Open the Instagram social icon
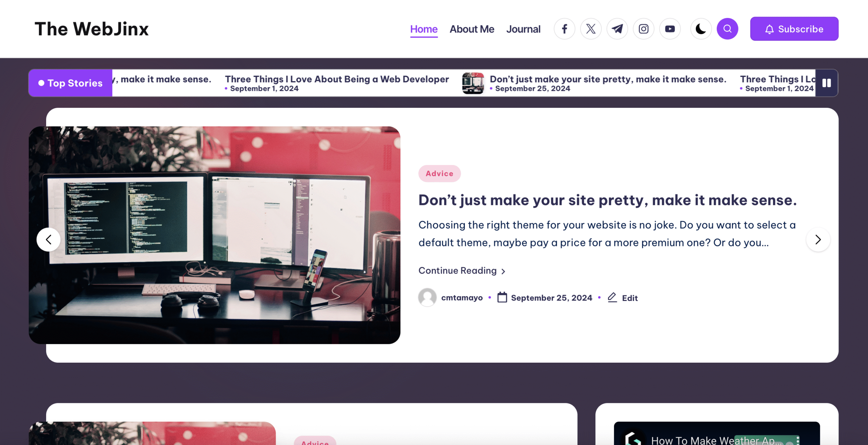Screen dimensions: 868x445 click(x=644, y=29)
